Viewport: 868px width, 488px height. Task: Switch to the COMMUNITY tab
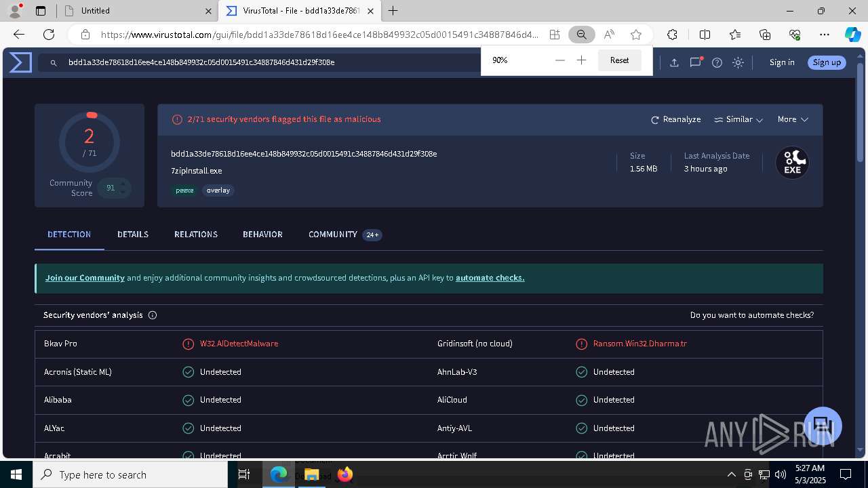pyautogui.click(x=345, y=235)
